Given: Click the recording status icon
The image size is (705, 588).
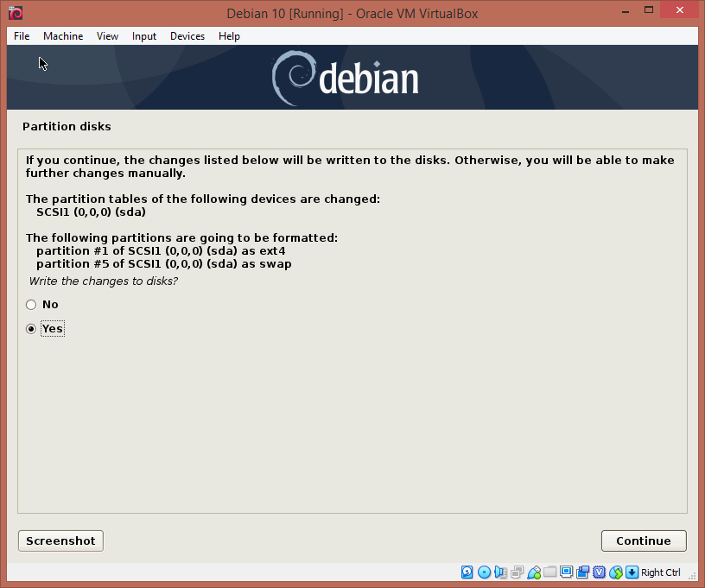Looking at the screenshot, I should click(x=583, y=572).
